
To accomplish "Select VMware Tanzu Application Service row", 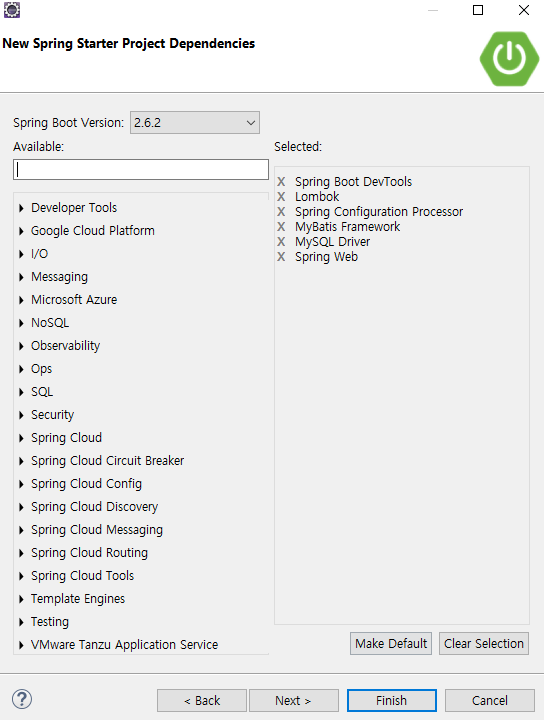I will [124, 644].
